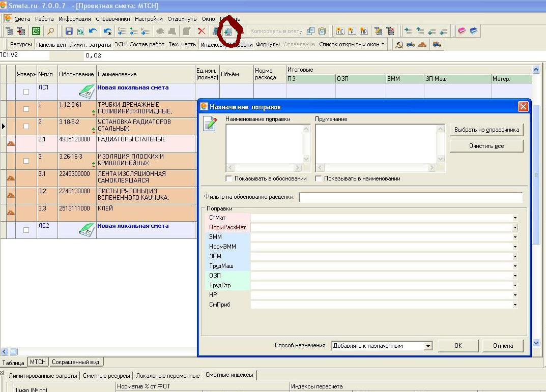Open the НормРасхМат correction dropdown

[515, 227]
